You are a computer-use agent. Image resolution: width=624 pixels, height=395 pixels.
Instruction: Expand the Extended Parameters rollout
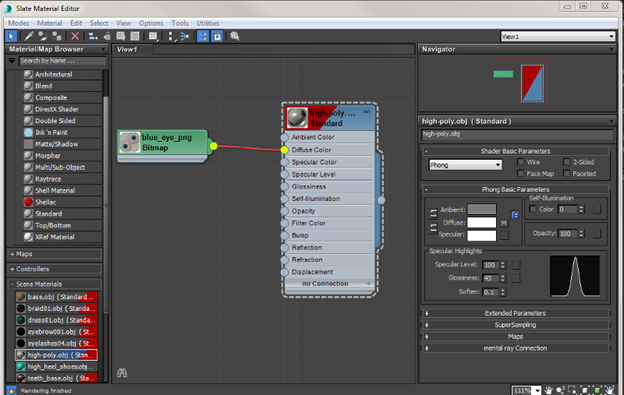coord(515,313)
